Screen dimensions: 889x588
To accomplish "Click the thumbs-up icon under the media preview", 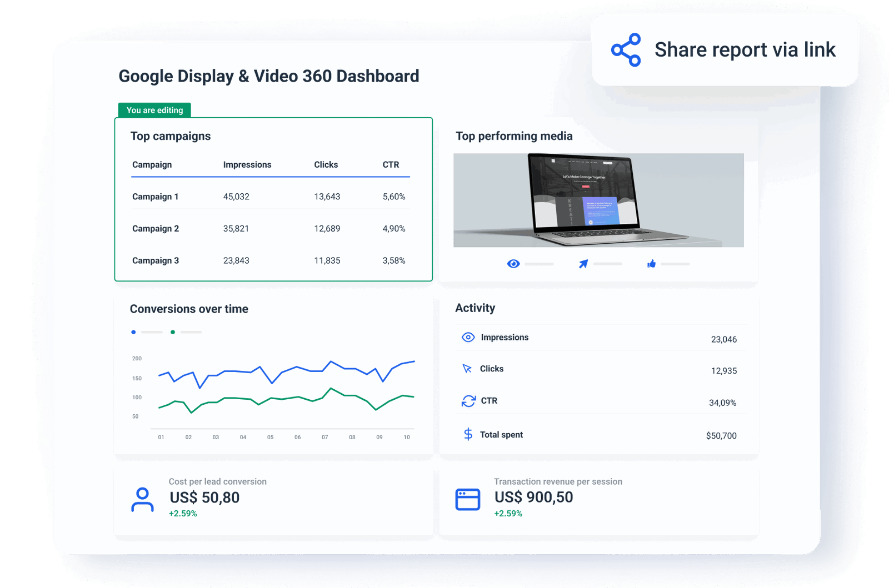I will point(651,264).
